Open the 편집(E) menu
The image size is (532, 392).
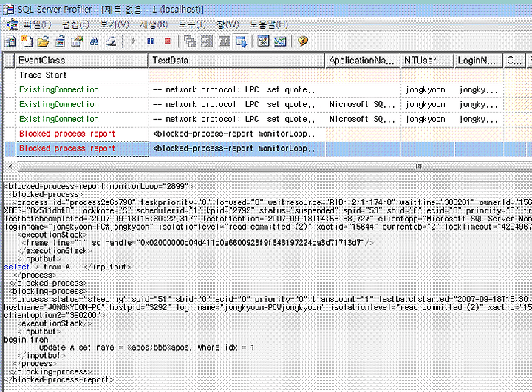click(75, 24)
